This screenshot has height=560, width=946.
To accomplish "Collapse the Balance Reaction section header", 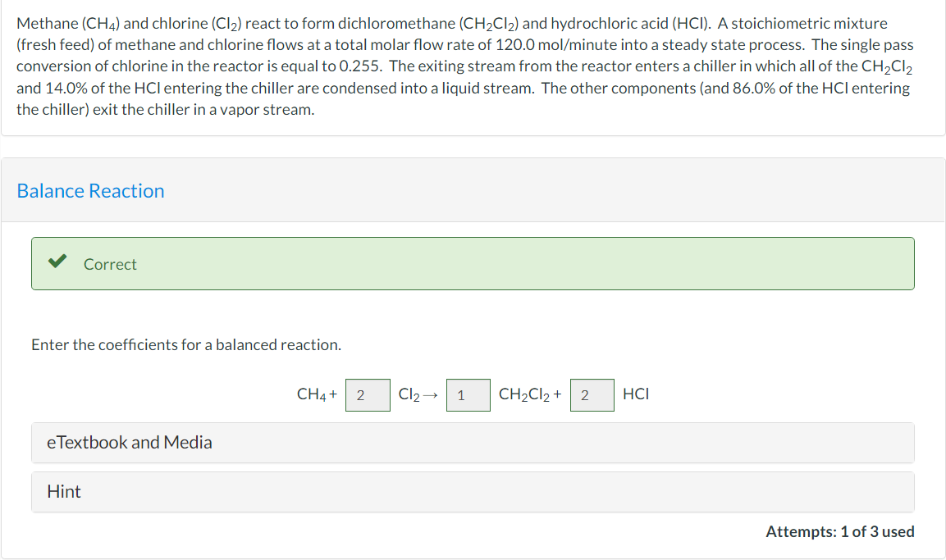I will click(x=90, y=190).
